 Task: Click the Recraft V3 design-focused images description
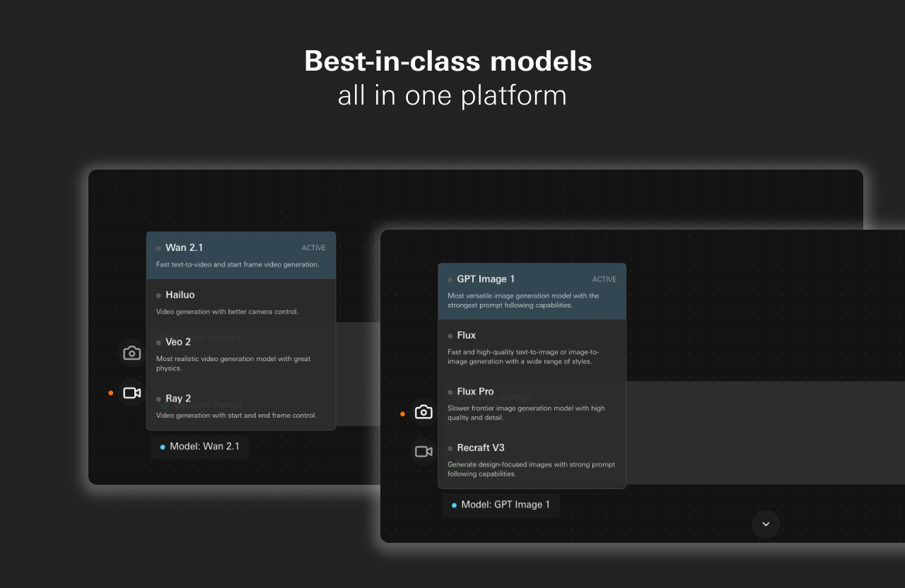pyautogui.click(x=531, y=469)
